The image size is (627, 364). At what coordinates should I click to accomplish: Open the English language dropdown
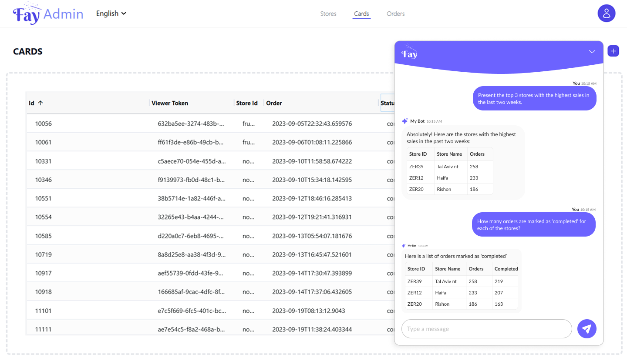[111, 13]
